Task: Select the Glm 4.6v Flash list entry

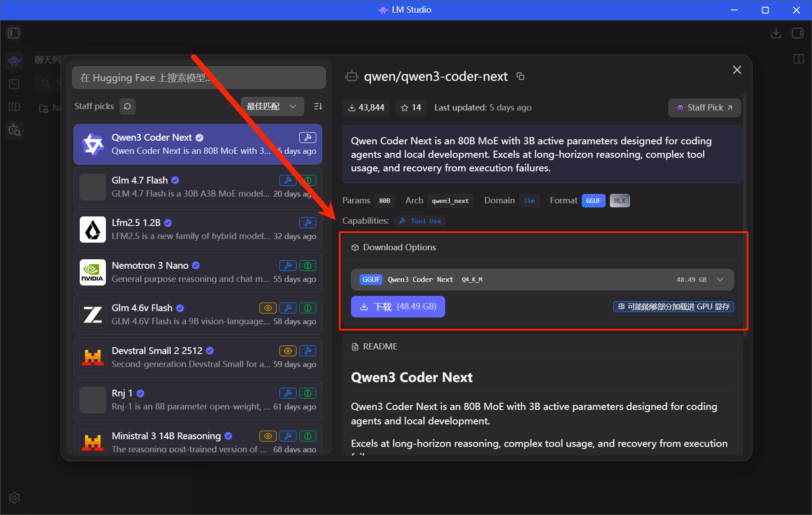Action: click(x=198, y=315)
